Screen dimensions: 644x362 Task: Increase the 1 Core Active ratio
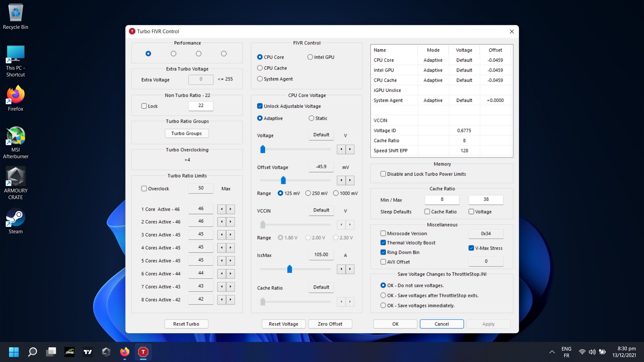tap(230, 209)
